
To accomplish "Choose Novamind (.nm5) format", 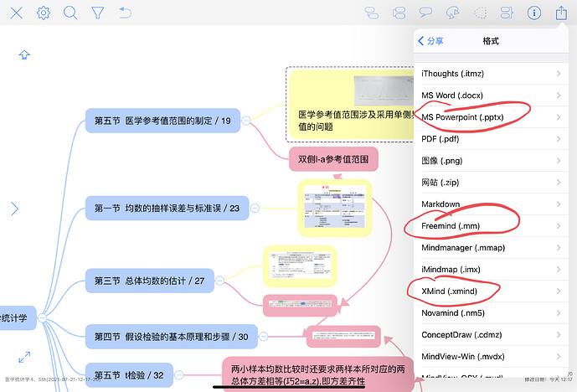I will (x=491, y=313).
